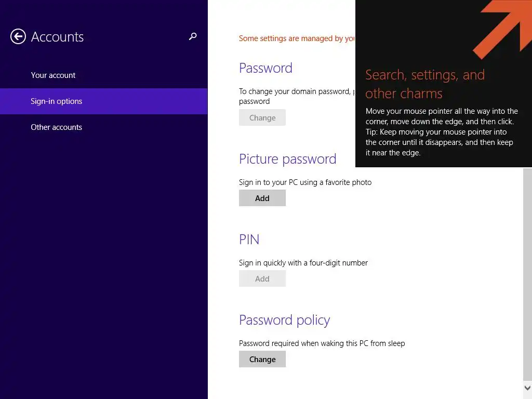Select Sign-in options in the sidebar

point(103,101)
